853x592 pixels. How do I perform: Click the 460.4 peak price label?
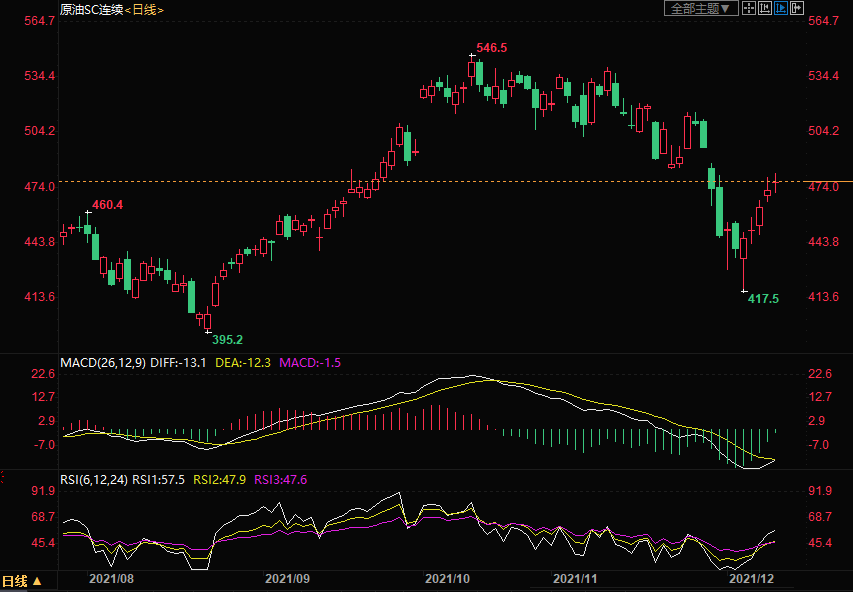click(x=107, y=205)
